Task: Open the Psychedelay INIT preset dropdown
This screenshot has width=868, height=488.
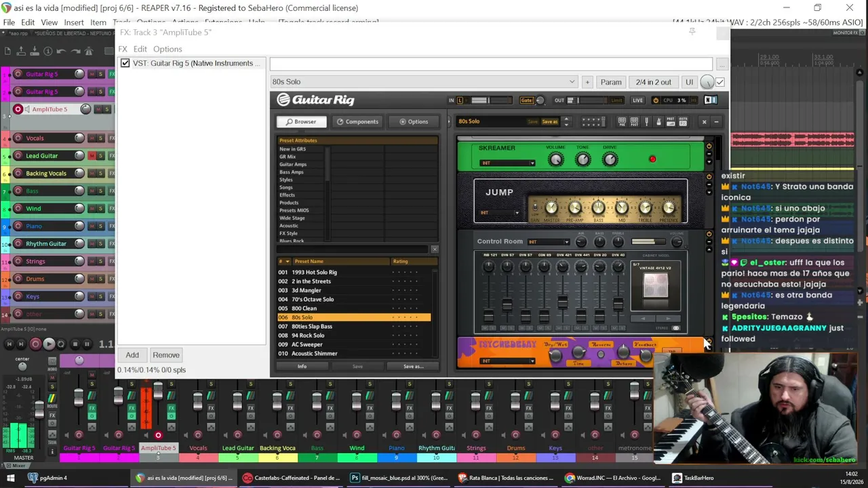Action: [x=507, y=361]
